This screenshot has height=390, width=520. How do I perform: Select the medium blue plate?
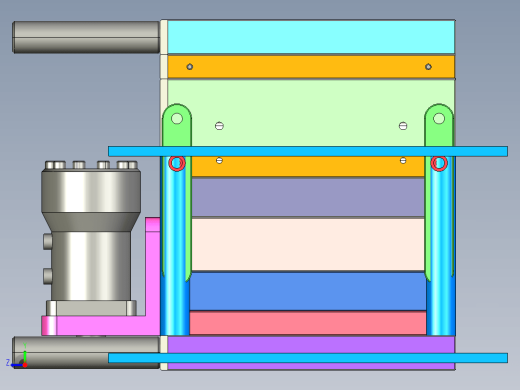pos(308,291)
